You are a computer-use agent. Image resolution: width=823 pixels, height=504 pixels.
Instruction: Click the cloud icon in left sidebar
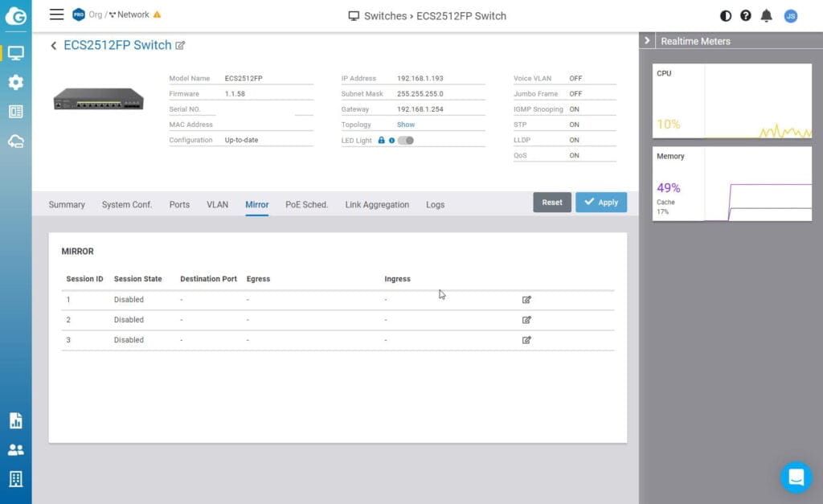pyautogui.click(x=15, y=141)
